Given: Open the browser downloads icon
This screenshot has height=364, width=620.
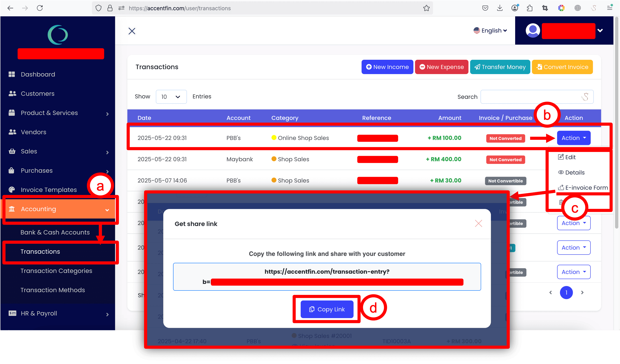Looking at the screenshot, I should (x=500, y=8).
